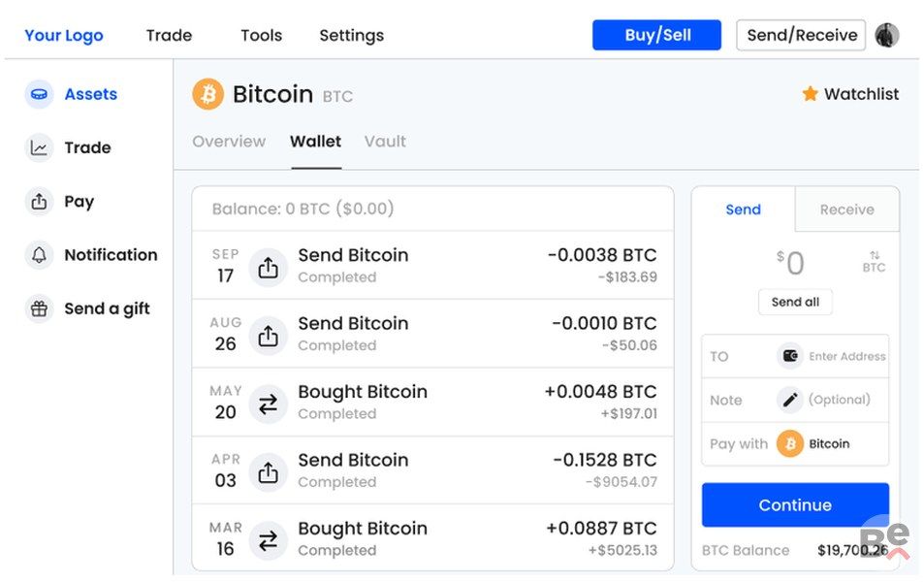
Task: Click the Send all button
Action: pyautogui.click(x=795, y=302)
